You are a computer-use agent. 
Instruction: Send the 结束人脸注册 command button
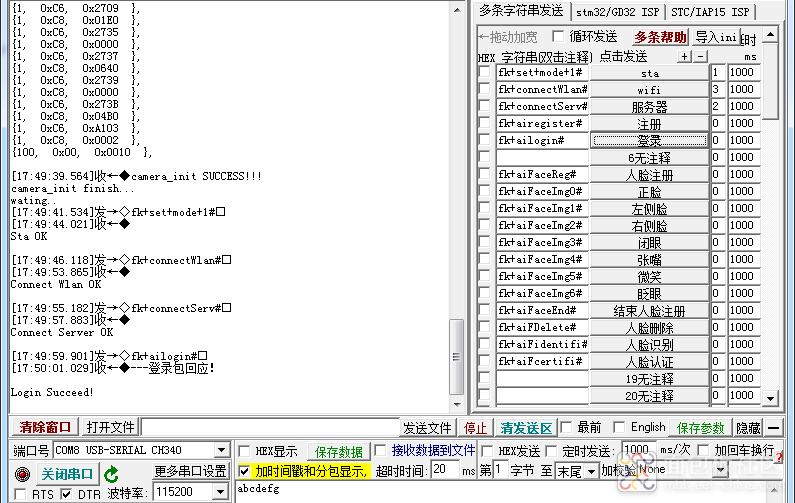[x=649, y=310]
